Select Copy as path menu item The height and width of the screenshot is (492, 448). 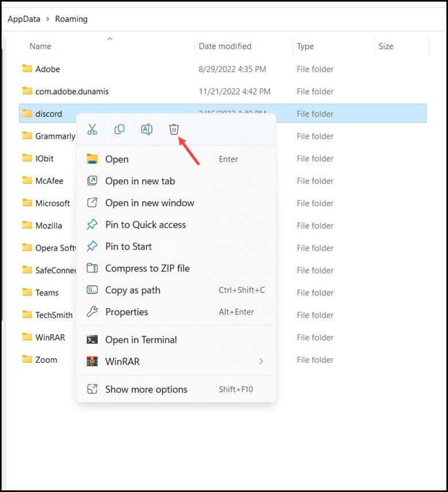tap(133, 290)
